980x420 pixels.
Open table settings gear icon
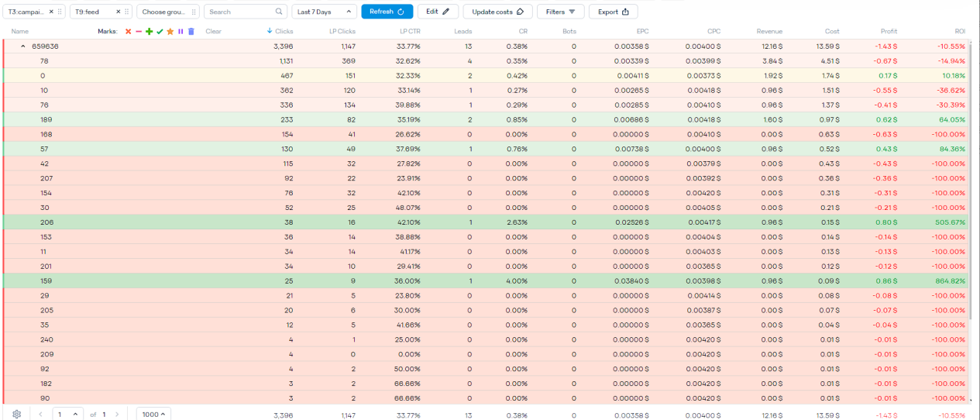click(x=16, y=414)
